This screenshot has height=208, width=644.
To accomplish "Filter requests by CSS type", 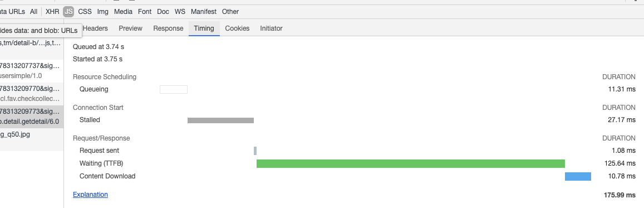I will tap(85, 12).
